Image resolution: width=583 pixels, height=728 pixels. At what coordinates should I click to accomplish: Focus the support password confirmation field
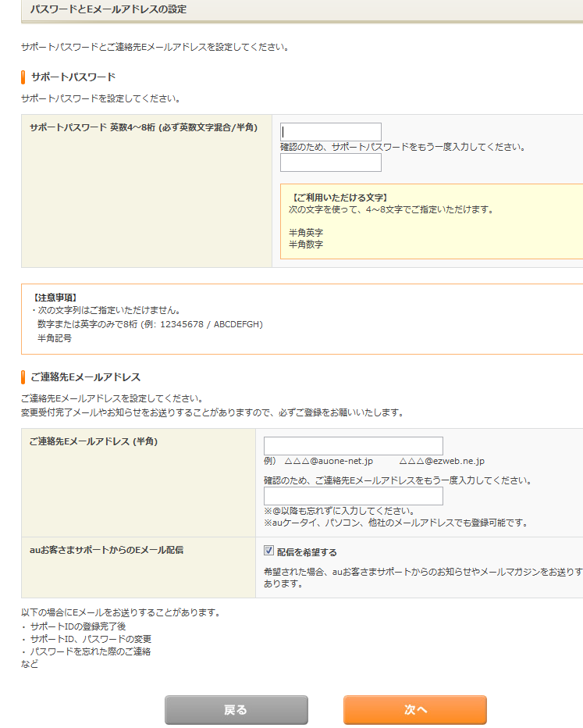331,162
